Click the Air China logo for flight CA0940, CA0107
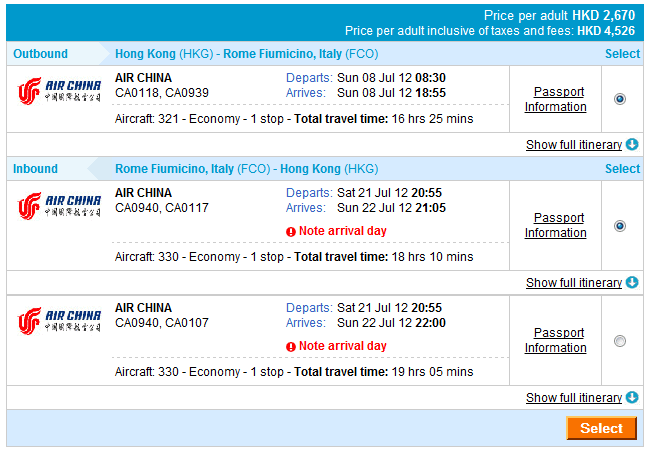Viewport: 648px width, 454px height. (x=59, y=322)
